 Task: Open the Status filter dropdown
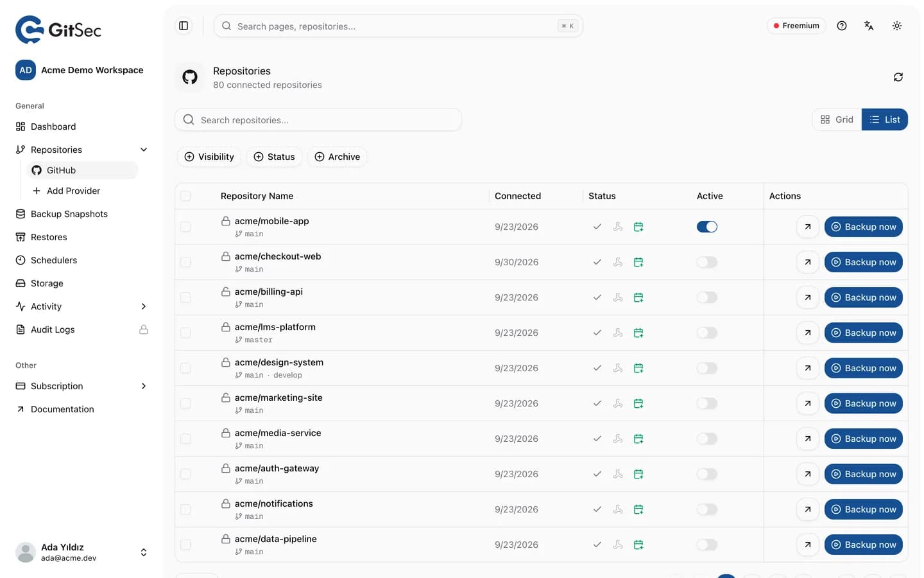[x=274, y=157]
